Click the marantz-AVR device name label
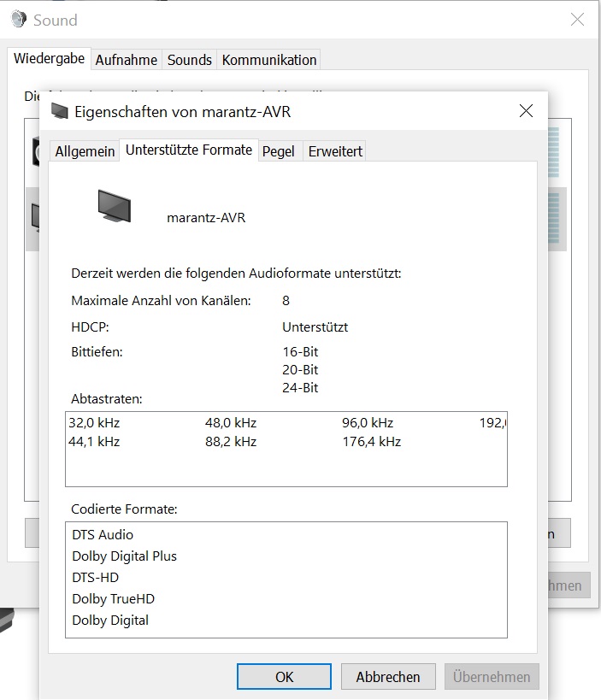The image size is (601, 700). [x=206, y=217]
